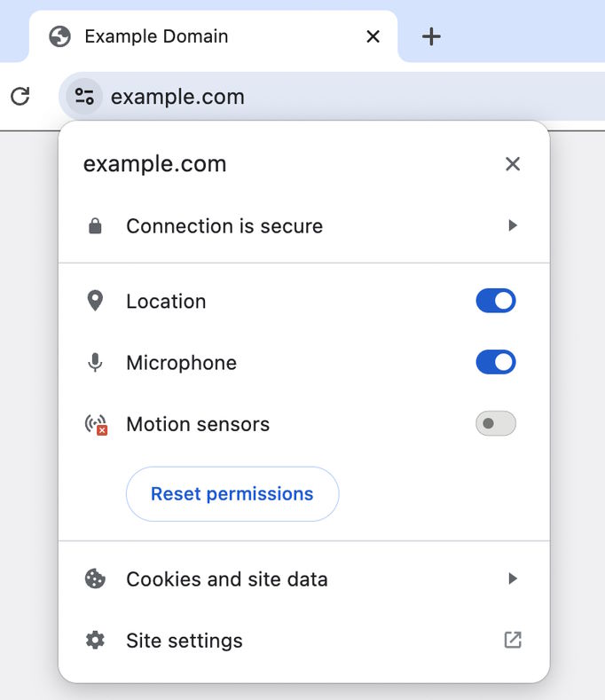
Task: Click the globe favicon on the tab
Action: pos(60,36)
